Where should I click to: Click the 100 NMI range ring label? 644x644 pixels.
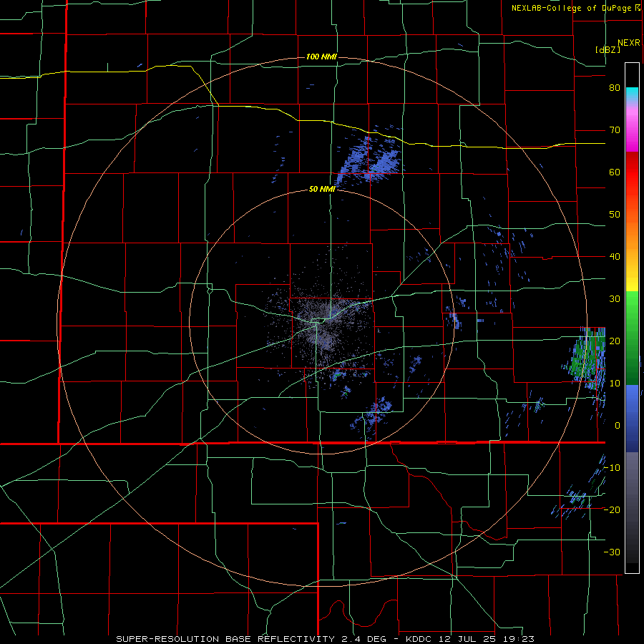321,57
